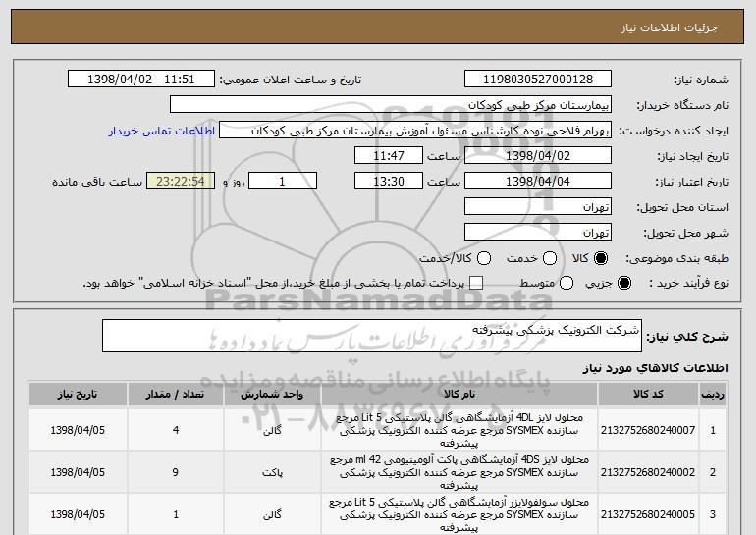
Task: Click the تاریخ نیاز column header
Action: pos(78,395)
